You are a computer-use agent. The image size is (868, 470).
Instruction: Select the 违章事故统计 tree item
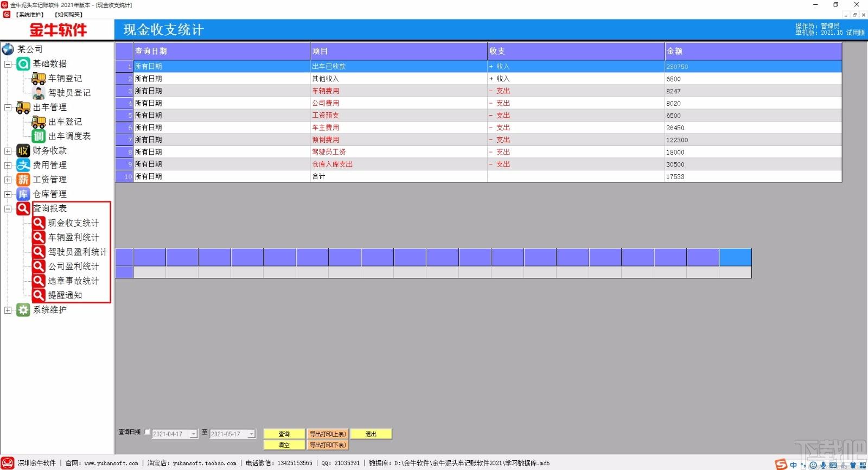click(73, 281)
